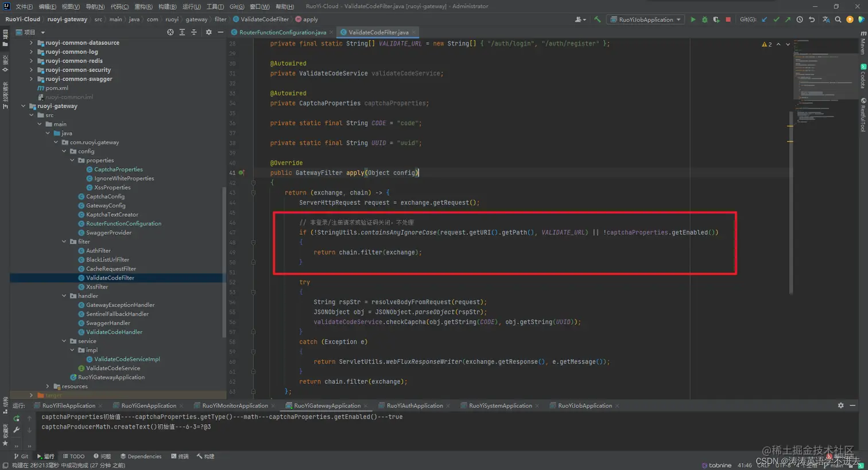Viewport: 868px width, 470px height.
Task: Expand the ruoyi-common-datasource module
Action: 31,42
